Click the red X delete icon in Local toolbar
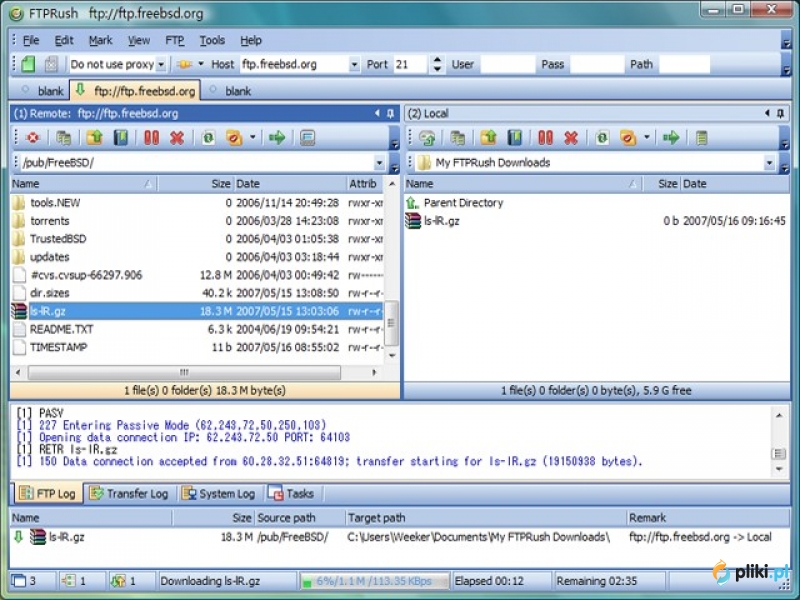The image size is (800, 600). coord(571,138)
